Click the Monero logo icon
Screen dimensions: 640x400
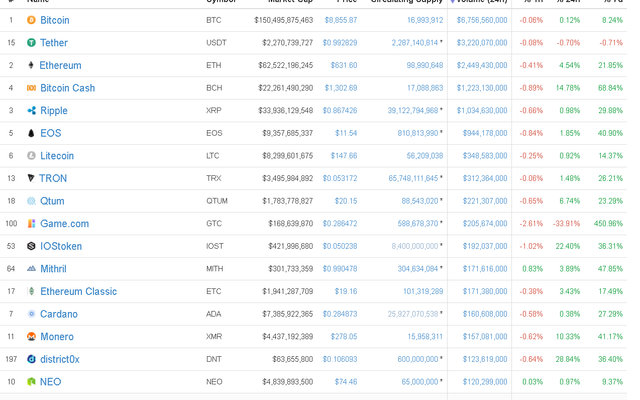[31, 336]
